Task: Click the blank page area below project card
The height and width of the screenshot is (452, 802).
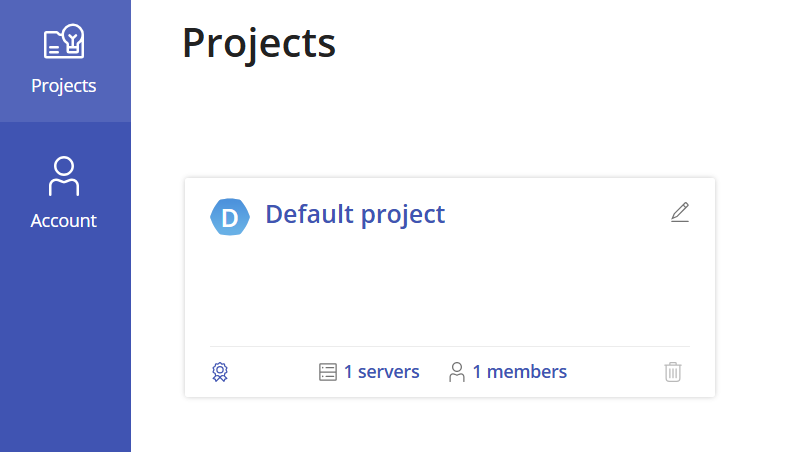Action: pyautogui.click(x=450, y=425)
